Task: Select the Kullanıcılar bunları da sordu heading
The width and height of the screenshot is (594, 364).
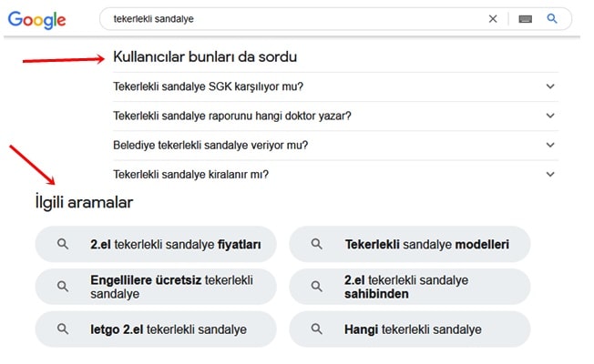Action: [205, 56]
